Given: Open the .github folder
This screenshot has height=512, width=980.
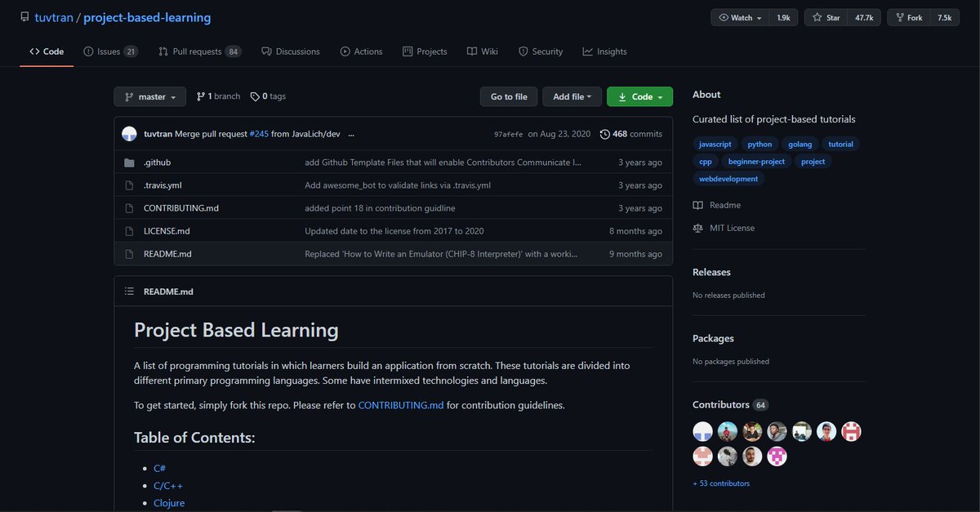Looking at the screenshot, I should coord(157,163).
